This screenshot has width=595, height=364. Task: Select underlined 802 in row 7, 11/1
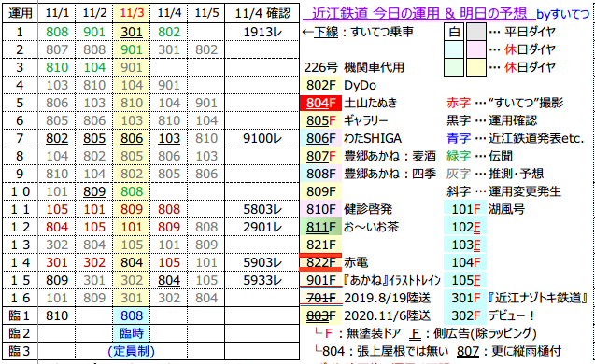tap(57, 138)
